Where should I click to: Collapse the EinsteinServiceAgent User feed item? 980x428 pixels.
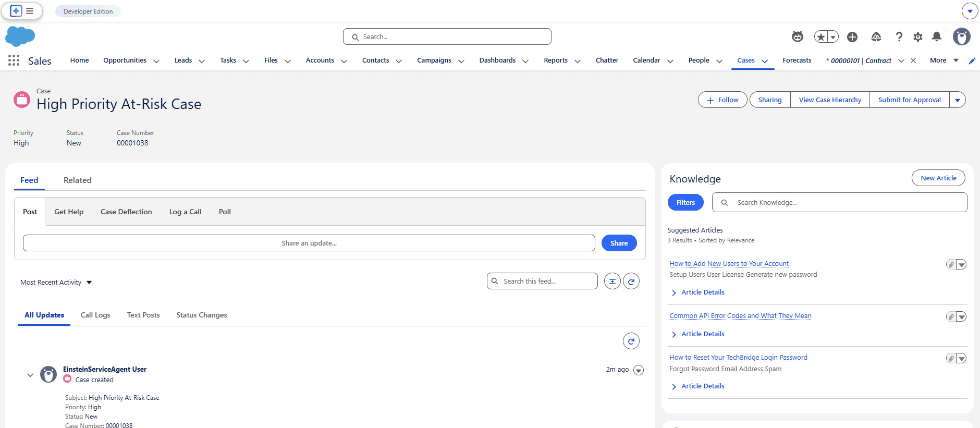[30, 375]
